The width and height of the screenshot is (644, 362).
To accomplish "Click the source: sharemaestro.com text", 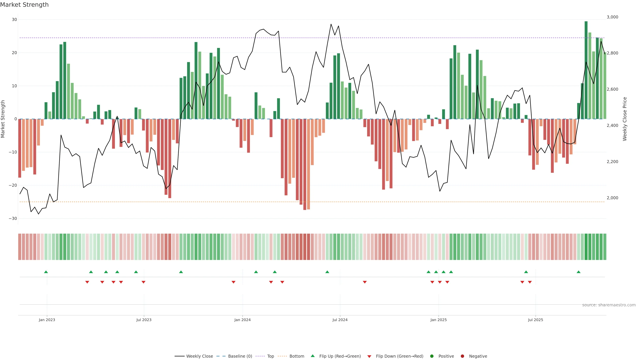I will (x=609, y=305).
